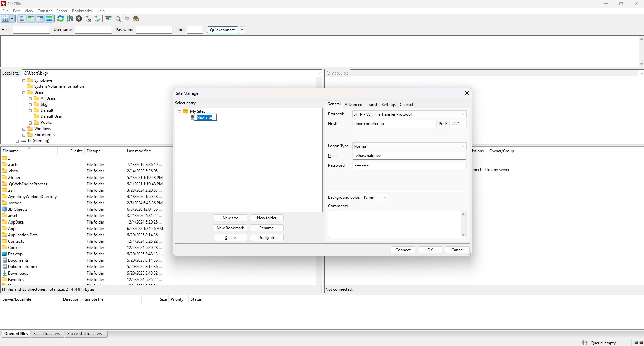This screenshot has width=644, height=346.
Task: Click the process transfer queue icon
Action: point(70,19)
